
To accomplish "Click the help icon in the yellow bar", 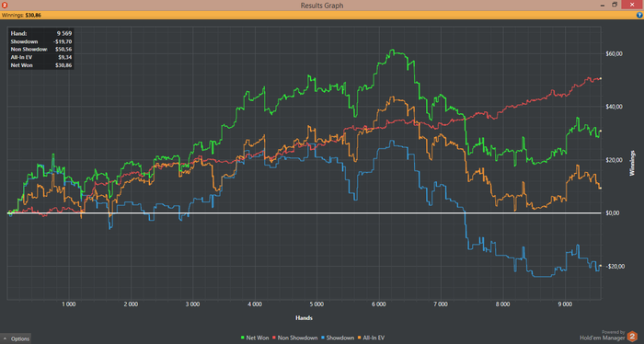I will pos(639,16).
